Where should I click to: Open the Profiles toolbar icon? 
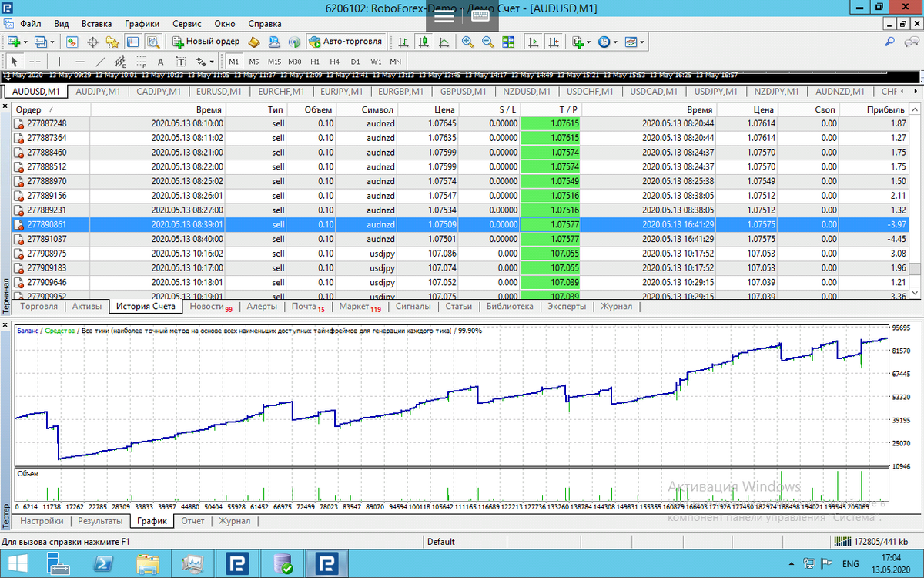click(x=40, y=42)
